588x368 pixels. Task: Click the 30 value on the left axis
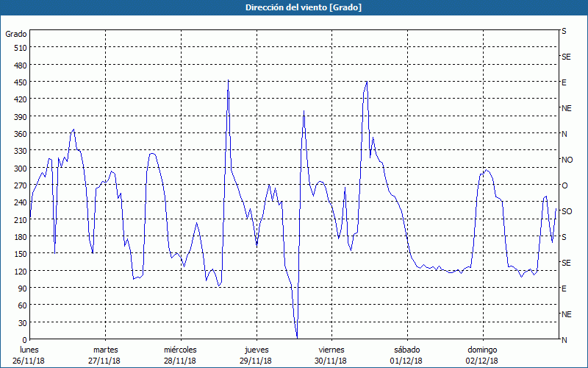point(22,322)
